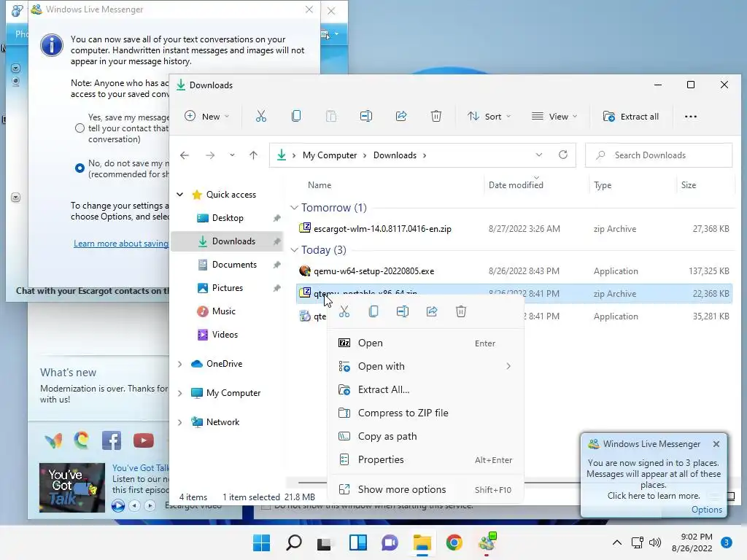Open Windows Live Messenger taskbar icon
This screenshot has height=560, width=747.
pos(487,542)
